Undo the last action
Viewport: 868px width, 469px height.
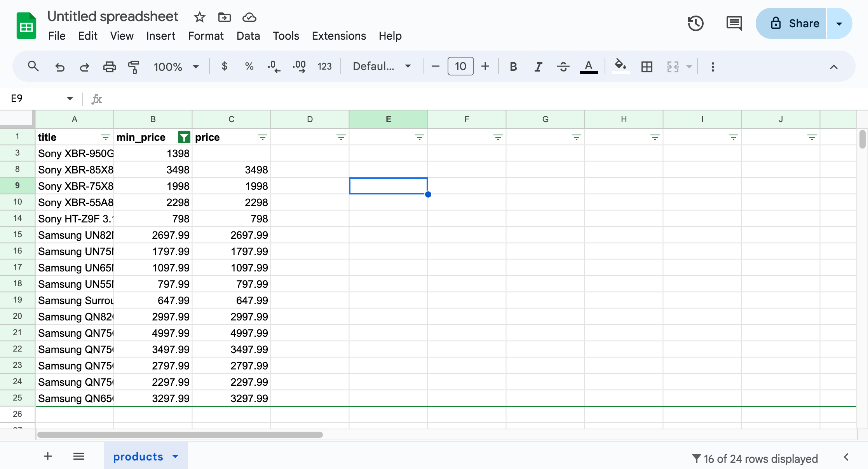click(59, 66)
